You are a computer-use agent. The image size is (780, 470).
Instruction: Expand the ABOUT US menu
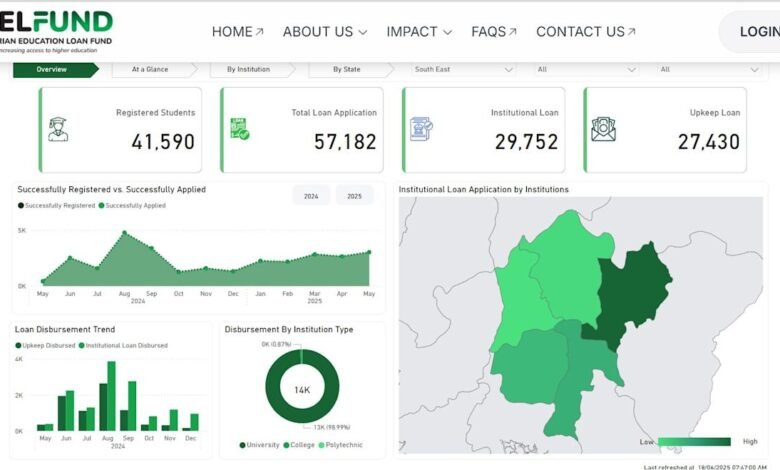coord(325,32)
